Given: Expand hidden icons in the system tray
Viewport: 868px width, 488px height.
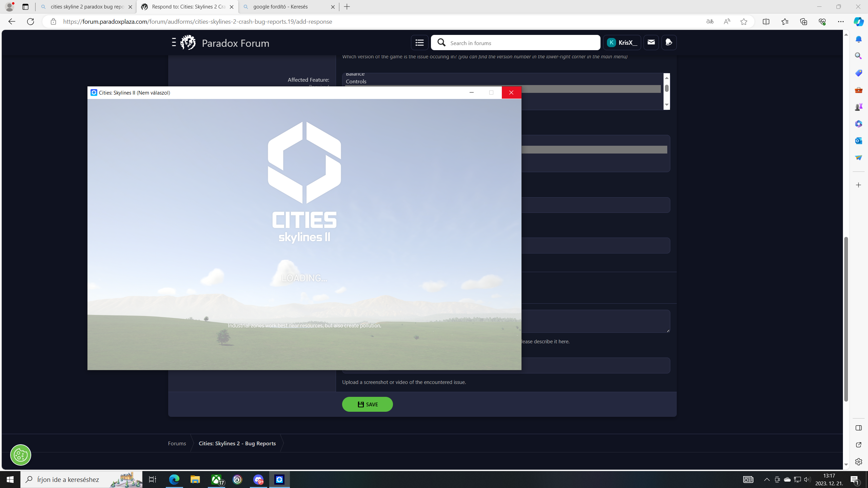Looking at the screenshot, I should coord(767,479).
